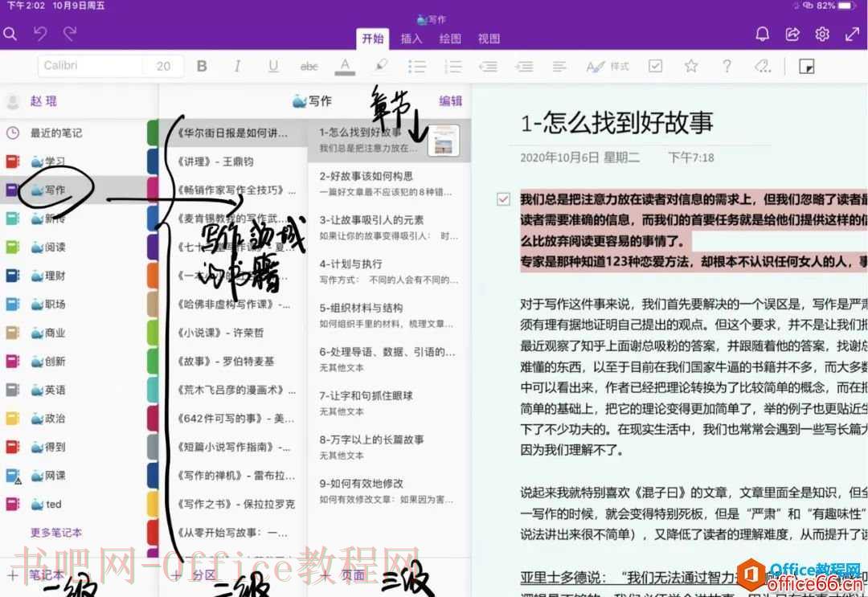Screen dimensions: 868x597
Task: Tap 编辑 to edit the page list
Action: pos(450,100)
